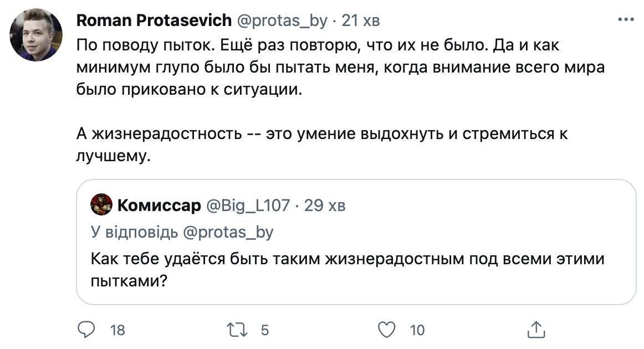Screen dimensions: 644x349
Task: Open @protas_by profile link
Action: coord(279,20)
